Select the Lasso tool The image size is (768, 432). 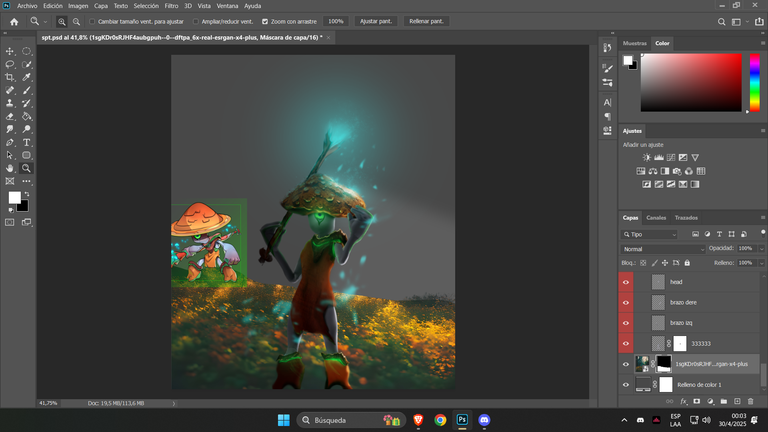click(x=10, y=64)
